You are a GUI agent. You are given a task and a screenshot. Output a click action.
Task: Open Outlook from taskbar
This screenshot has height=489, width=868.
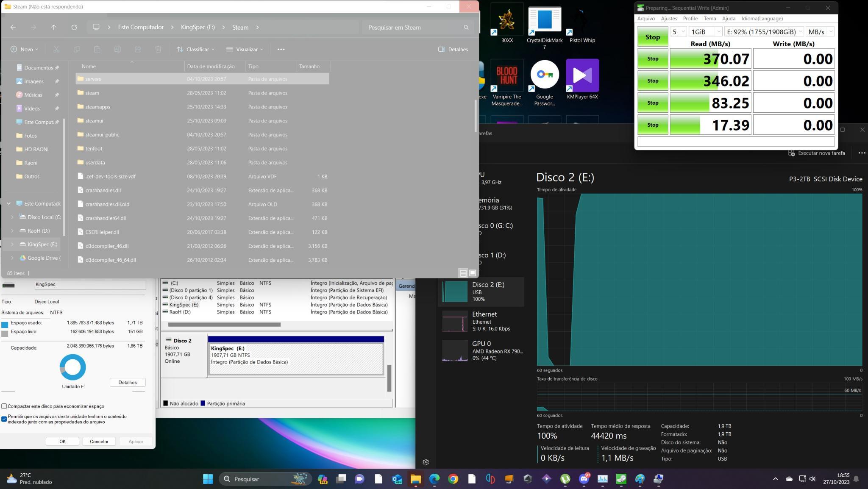tap(397, 479)
